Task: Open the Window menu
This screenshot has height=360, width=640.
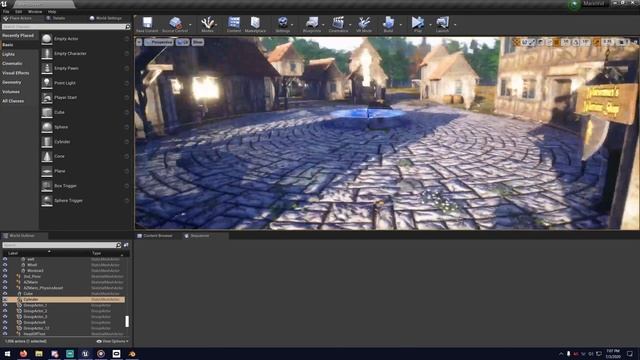Action: tap(35, 12)
